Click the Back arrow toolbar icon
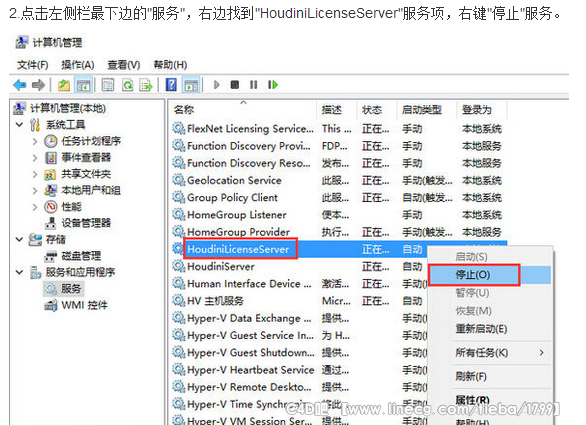 click(x=19, y=85)
